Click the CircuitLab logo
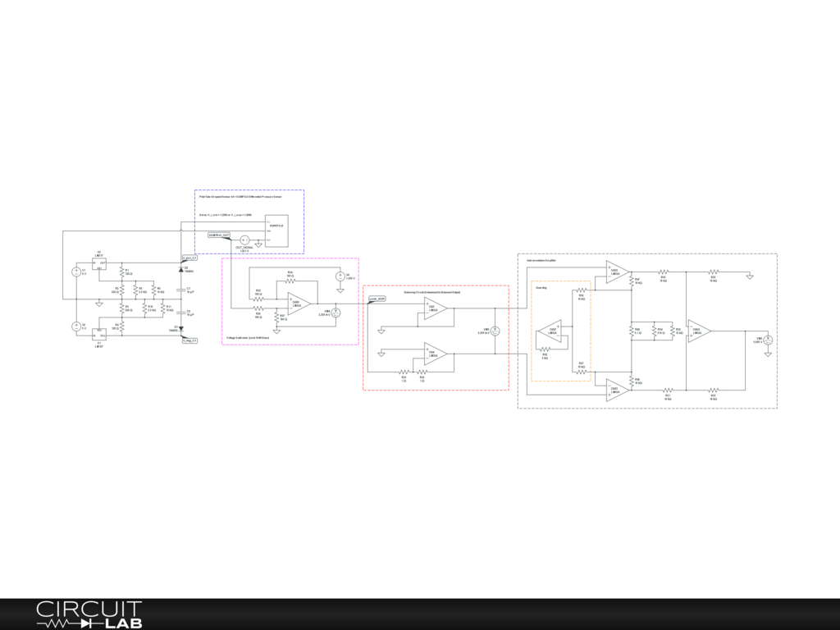This screenshot has height=630, width=840. click(x=89, y=614)
